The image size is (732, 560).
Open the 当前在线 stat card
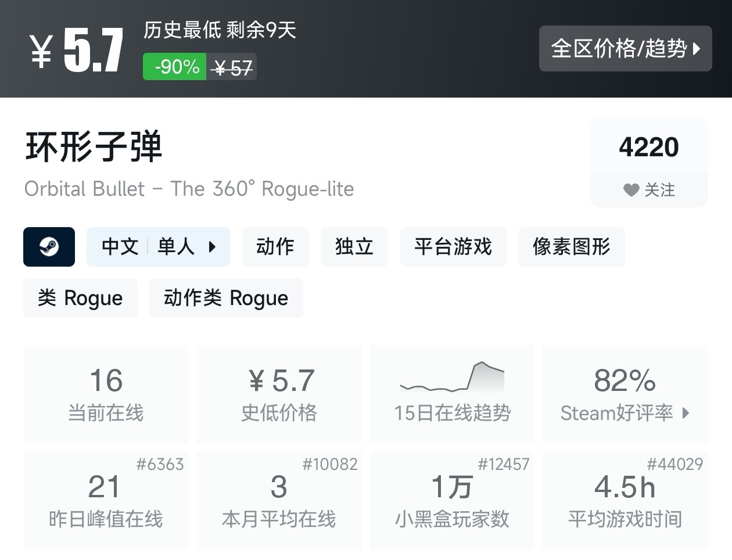click(106, 393)
